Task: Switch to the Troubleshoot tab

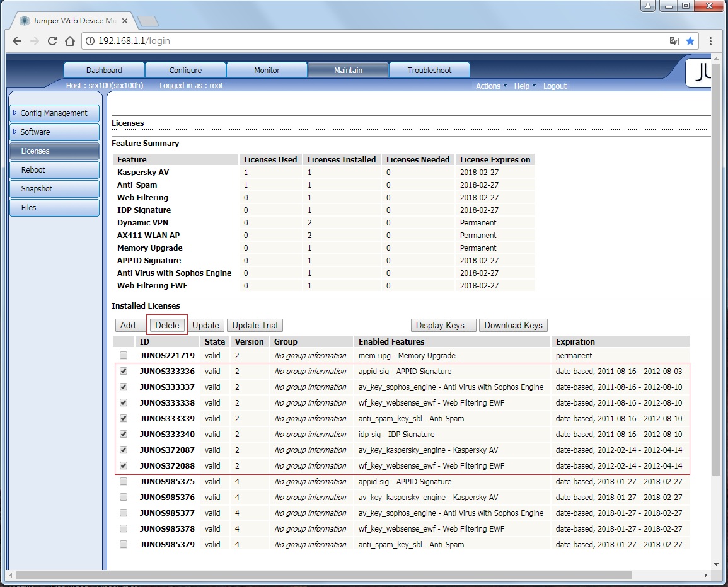Action: coord(429,70)
